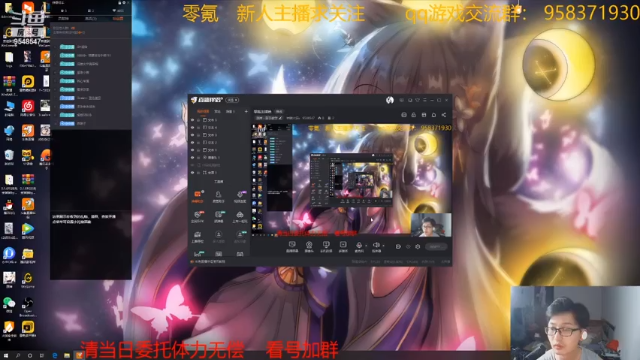The height and width of the screenshot is (360, 640).
Task: Open middle tool in toolbox second row
Action: click(218, 216)
